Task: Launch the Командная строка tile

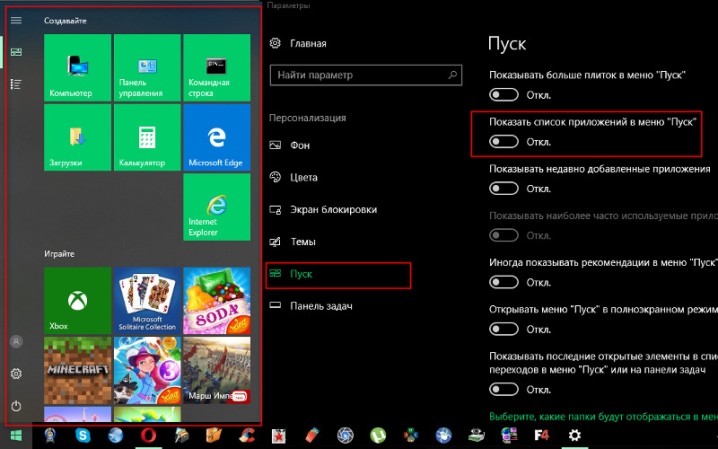Action: tap(217, 67)
